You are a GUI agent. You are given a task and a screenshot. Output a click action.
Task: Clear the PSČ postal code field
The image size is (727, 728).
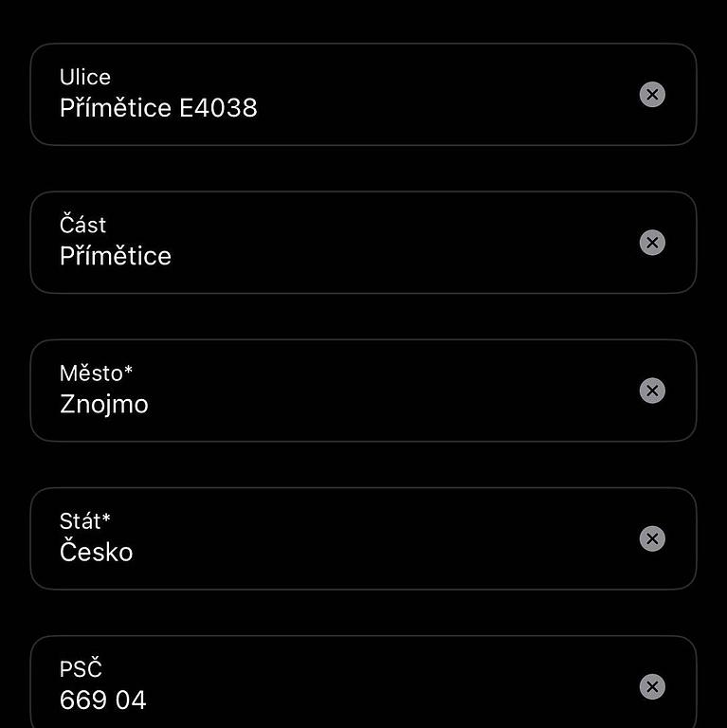[652, 686]
